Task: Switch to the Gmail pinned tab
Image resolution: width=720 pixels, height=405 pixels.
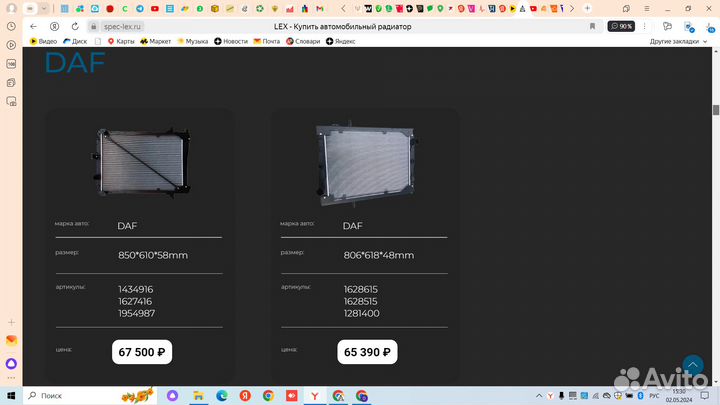Action: pos(320,9)
